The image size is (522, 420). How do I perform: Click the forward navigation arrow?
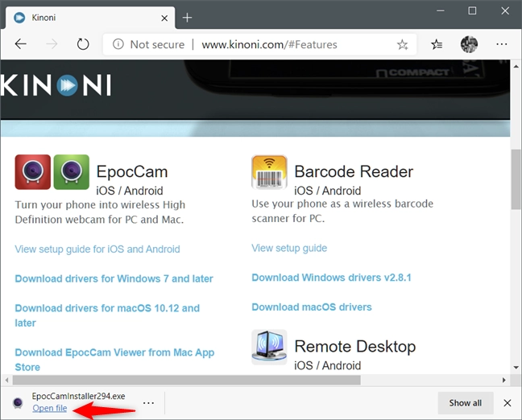click(52, 44)
